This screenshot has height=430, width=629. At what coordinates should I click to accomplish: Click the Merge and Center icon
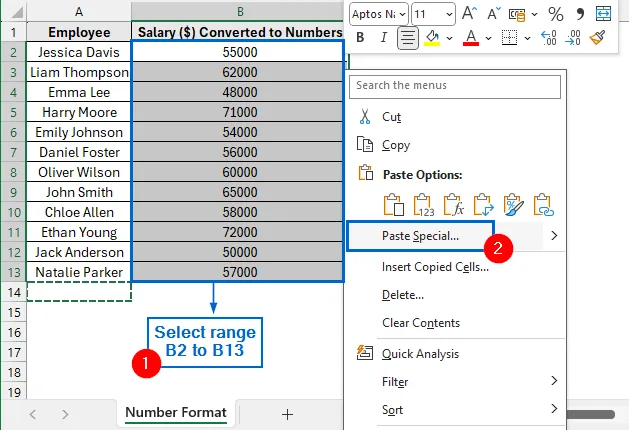coord(603,14)
